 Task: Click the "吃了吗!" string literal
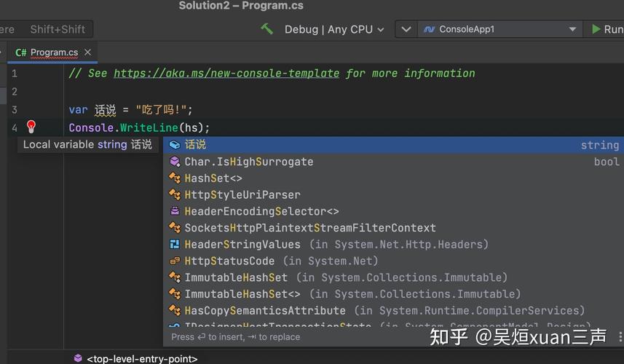click(161, 110)
